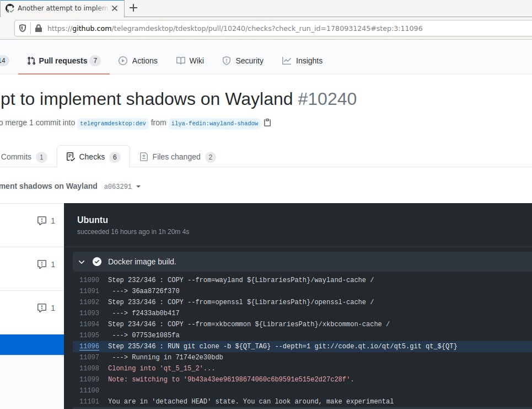The image size is (532, 409).
Task: Click the '---> f2433ab0b417' log line
Action: pyautogui.click(x=145, y=313)
